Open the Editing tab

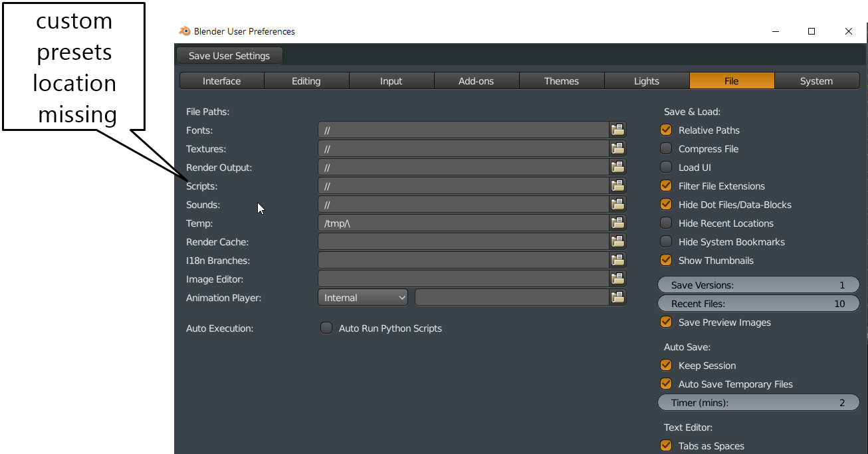pyautogui.click(x=306, y=81)
